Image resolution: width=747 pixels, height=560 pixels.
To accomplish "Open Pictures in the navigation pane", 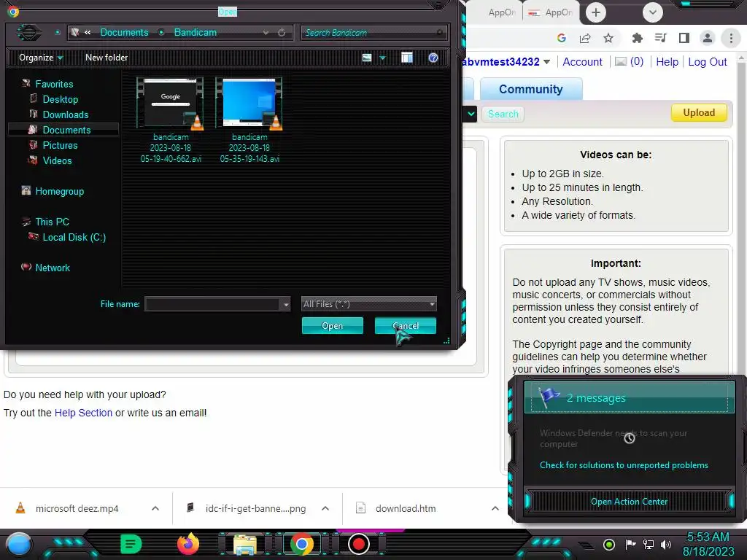I will 60,145.
